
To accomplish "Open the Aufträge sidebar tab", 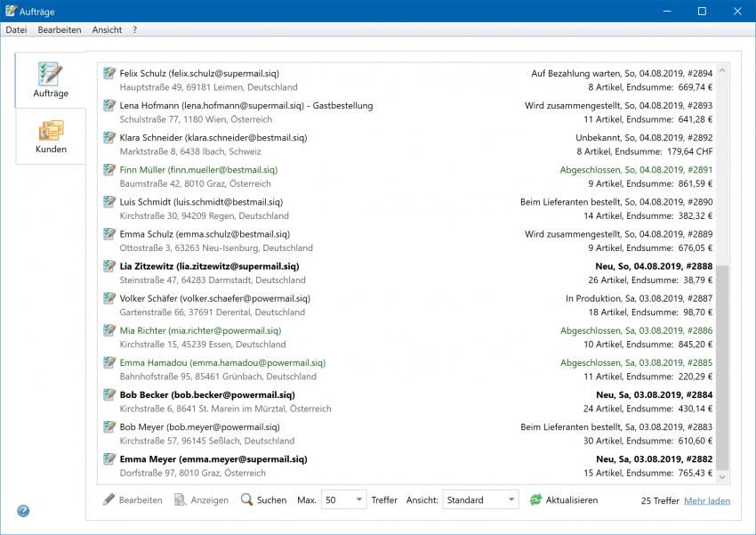I will [x=50, y=80].
